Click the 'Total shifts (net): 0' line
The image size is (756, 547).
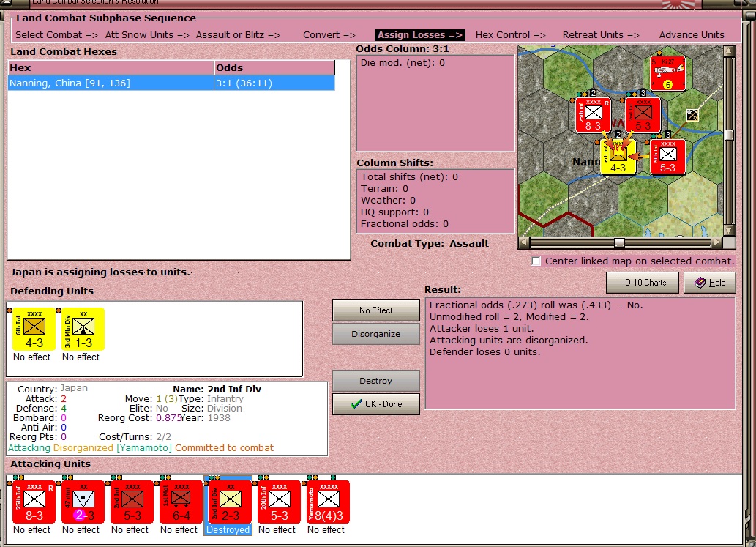pos(409,177)
